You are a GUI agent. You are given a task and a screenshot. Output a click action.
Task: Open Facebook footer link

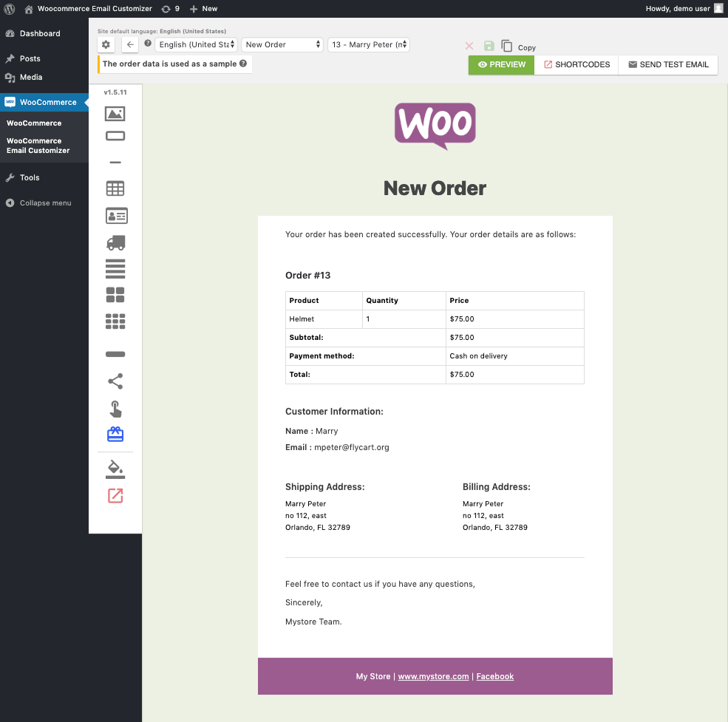click(495, 676)
